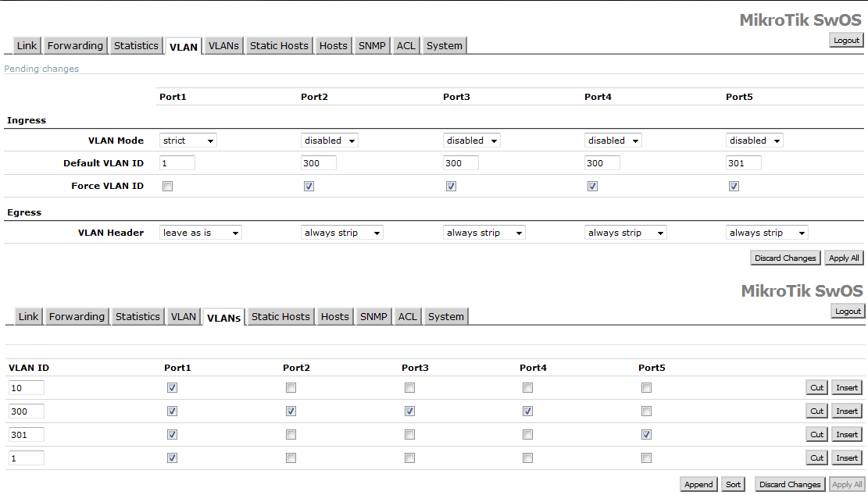Click the Apply All button
Image resolution: width=868 pixels, height=495 pixels.
(844, 258)
